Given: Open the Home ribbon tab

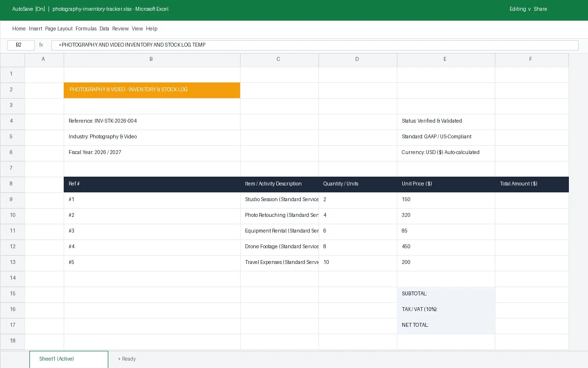Looking at the screenshot, I should click(x=19, y=29).
